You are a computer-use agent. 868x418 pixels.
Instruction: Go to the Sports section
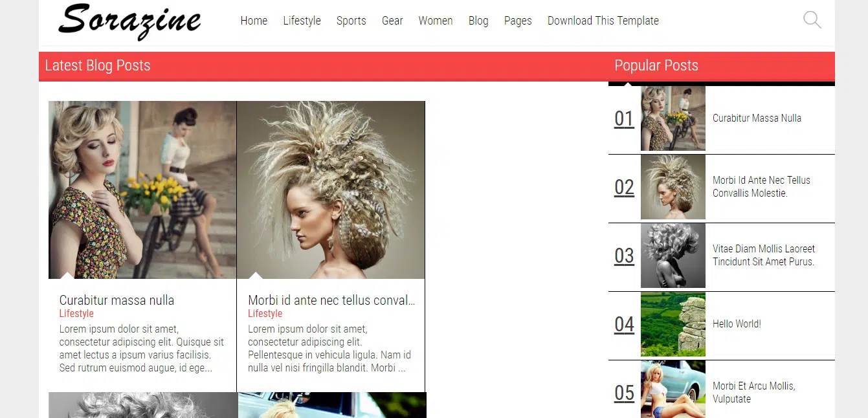tap(351, 21)
